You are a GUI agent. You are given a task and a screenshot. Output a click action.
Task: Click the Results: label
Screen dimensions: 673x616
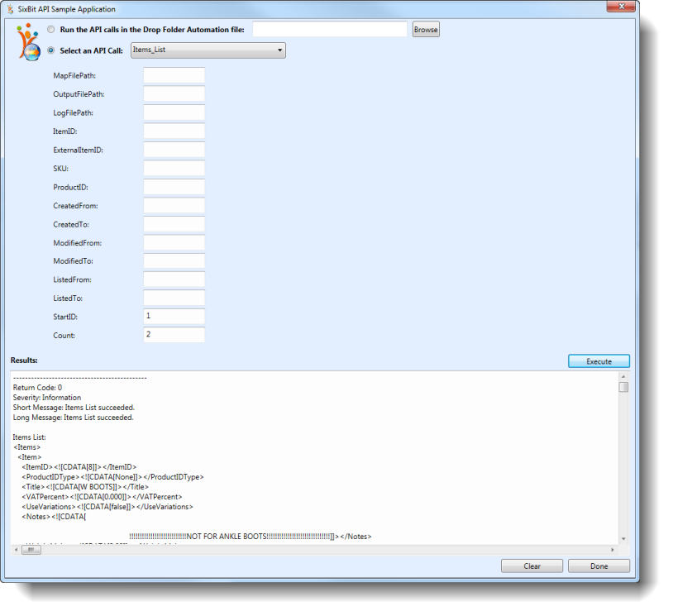click(x=24, y=361)
